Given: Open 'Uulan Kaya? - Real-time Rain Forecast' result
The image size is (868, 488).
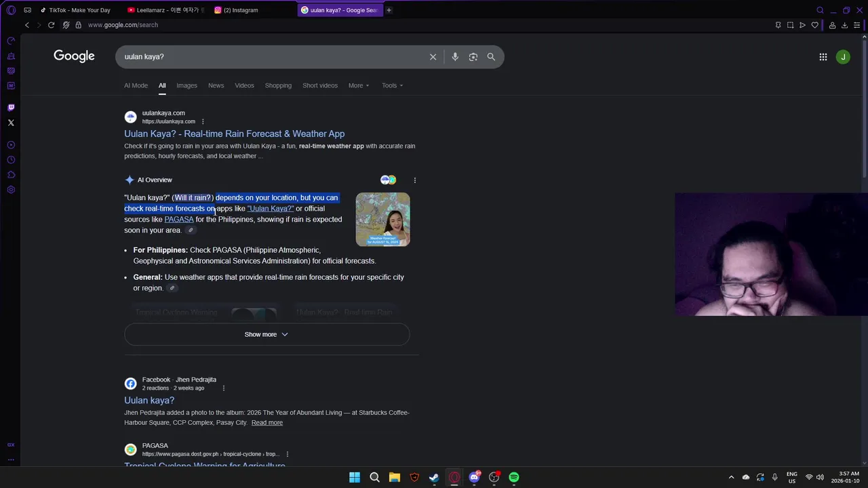Looking at the screenshot, I should click(x=234, y=134).
